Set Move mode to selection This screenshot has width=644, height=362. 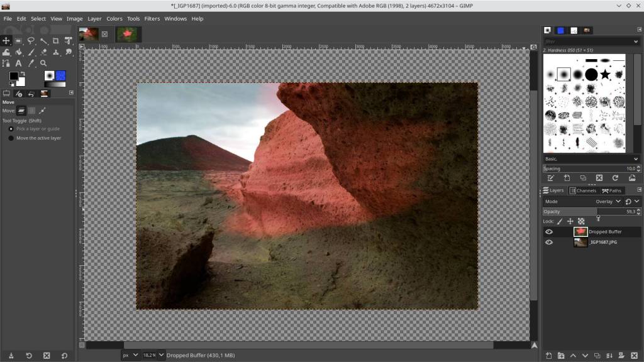coord(31,111)
